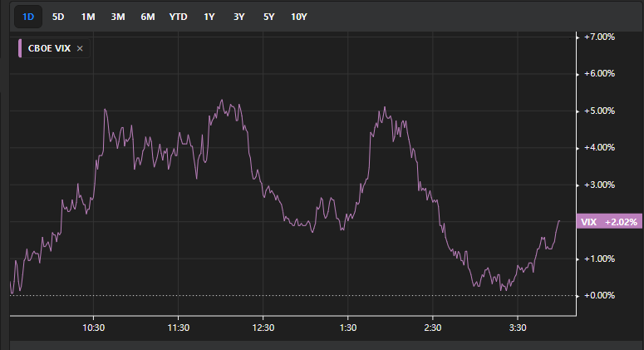Click the +0.00% baseline axis label
644x350 pixels.
point(598,295)
